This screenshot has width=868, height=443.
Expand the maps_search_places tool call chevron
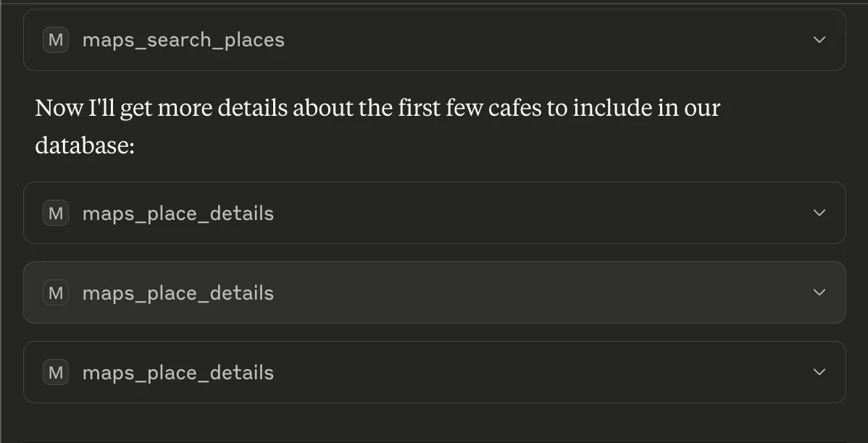pos(819,40)
